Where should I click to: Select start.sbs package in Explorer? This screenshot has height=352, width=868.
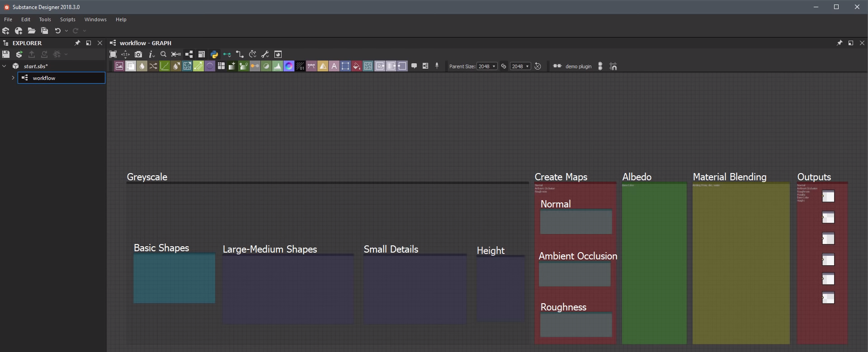coord(36,66)
